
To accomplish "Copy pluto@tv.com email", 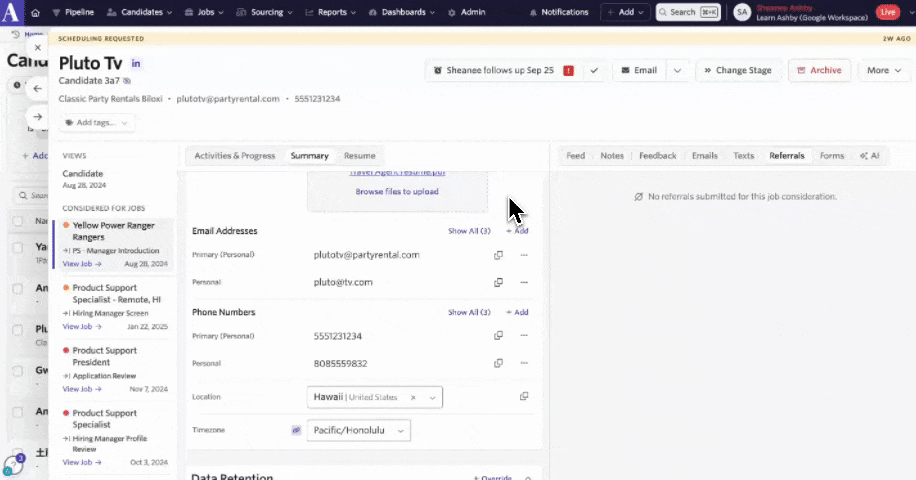I will (x=498, y=283).
